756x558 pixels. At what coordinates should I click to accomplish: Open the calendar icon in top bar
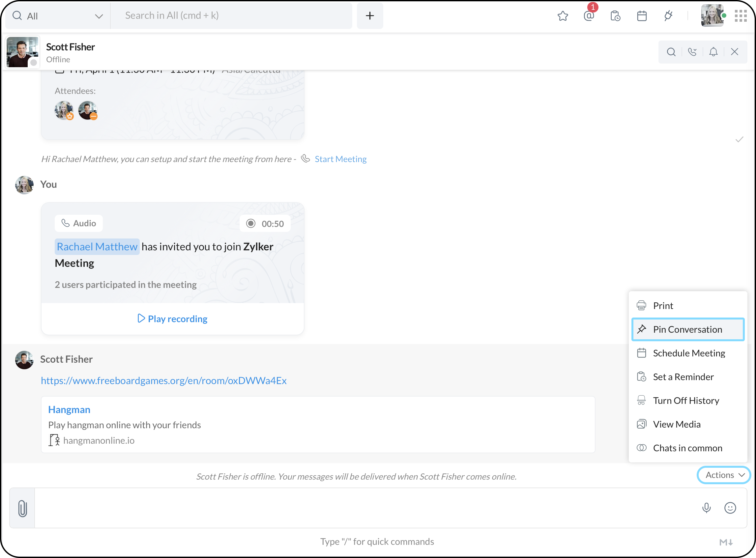(641, 16)
